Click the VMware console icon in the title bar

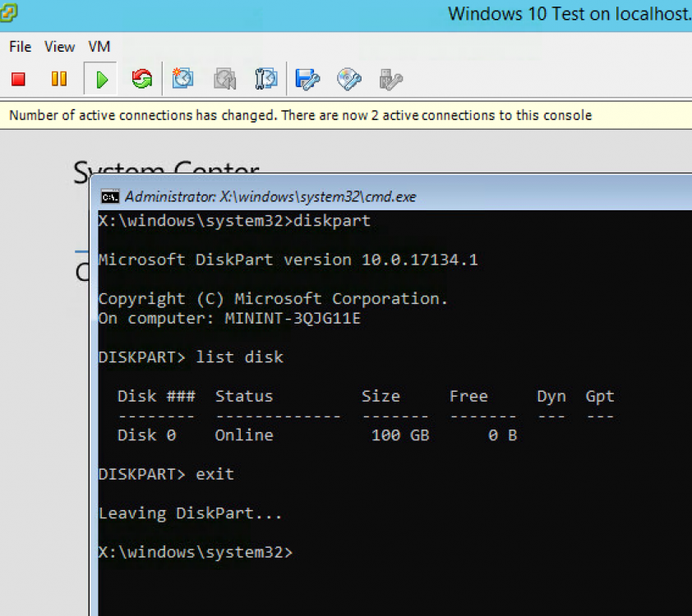pyautogui.click(x=8, y=12)
